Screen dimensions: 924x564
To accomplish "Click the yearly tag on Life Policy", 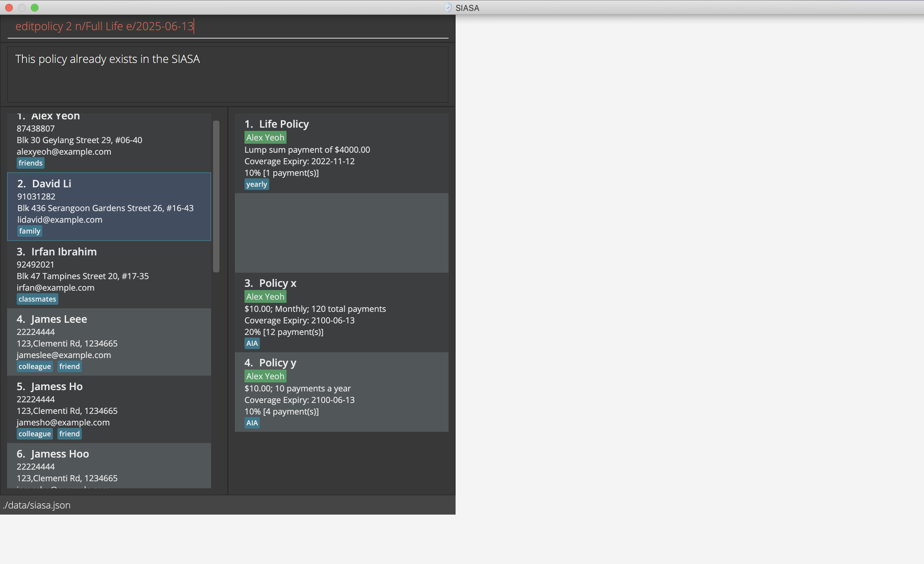I will [256, 184].
